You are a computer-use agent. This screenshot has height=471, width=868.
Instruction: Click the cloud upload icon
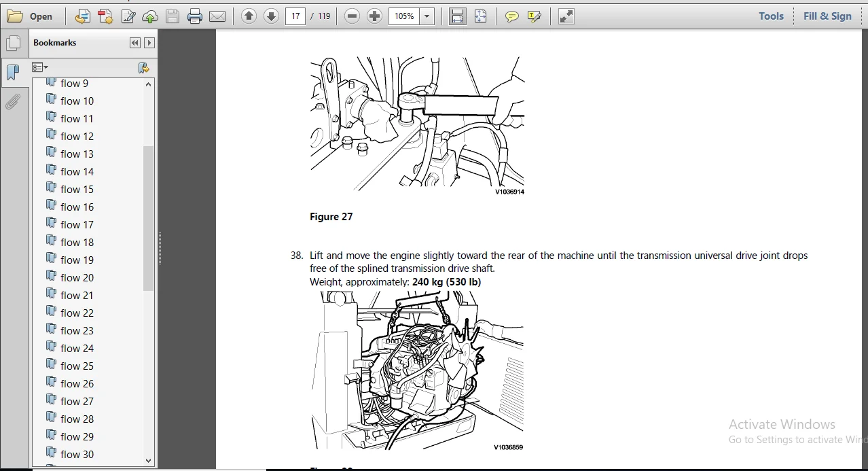click(150, 16)
